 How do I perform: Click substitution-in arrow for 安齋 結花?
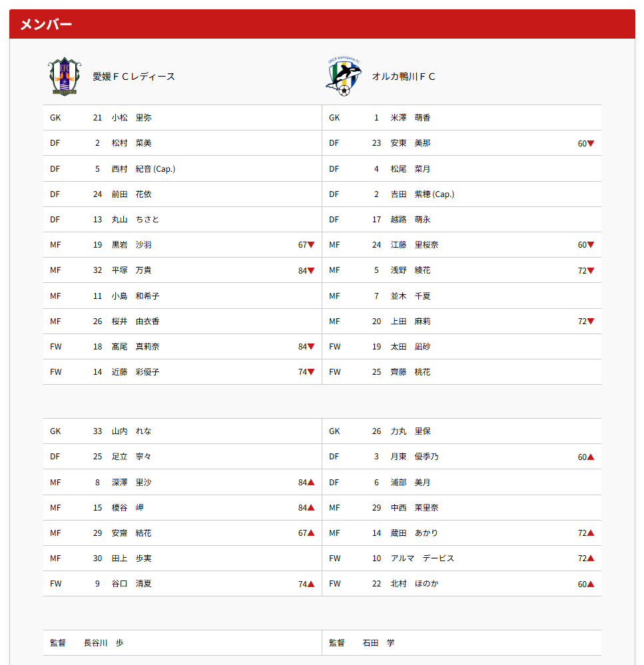311,533
